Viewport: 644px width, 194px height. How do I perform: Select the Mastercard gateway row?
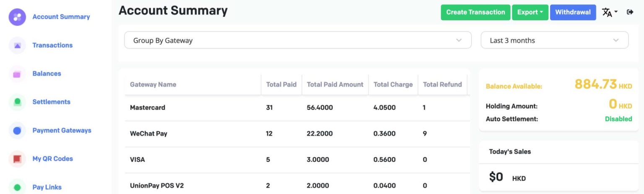[x=148, y=107]
